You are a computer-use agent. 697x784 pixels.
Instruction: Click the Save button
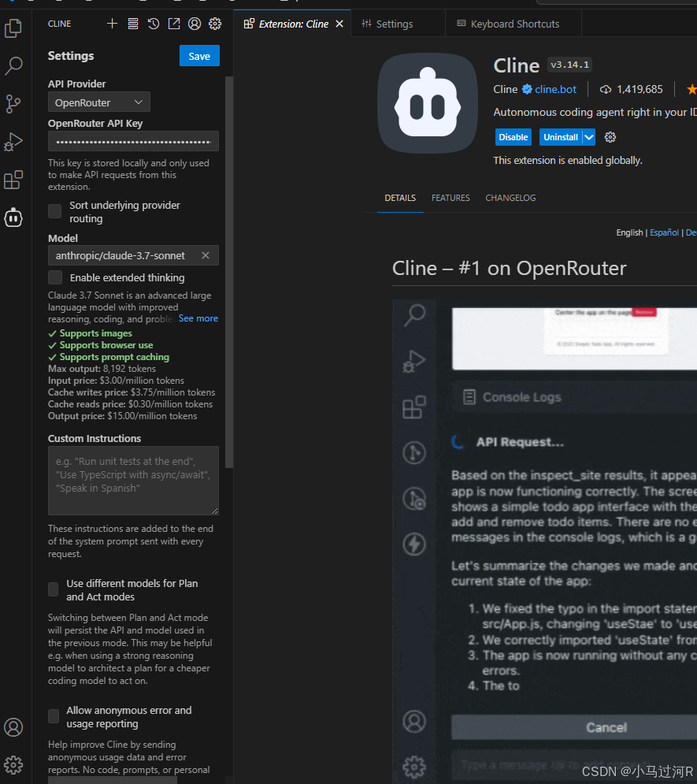click(199, 56)
